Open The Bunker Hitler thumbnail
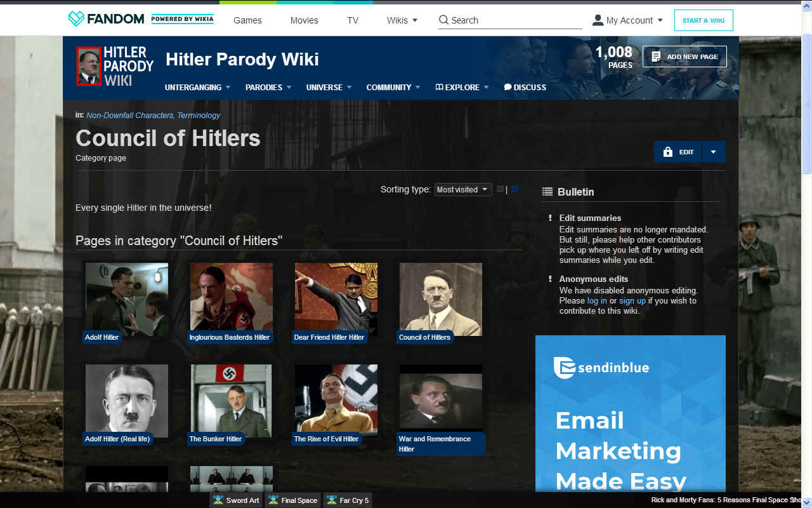This screenshot has width=812, height=508. pos(232,401)
